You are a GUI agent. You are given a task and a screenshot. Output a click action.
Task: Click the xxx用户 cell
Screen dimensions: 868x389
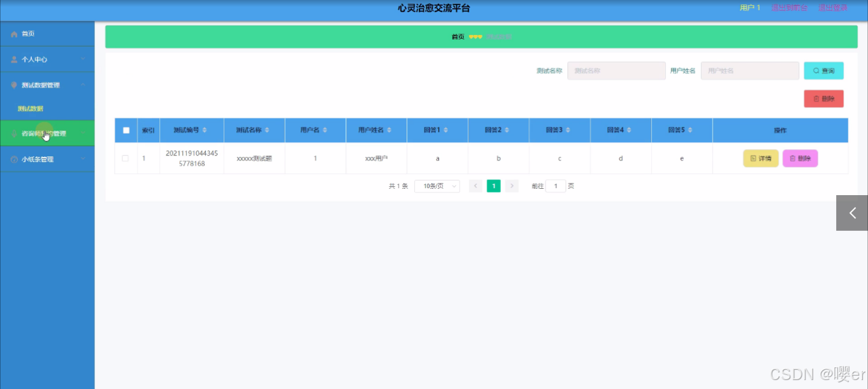(376, 158)
